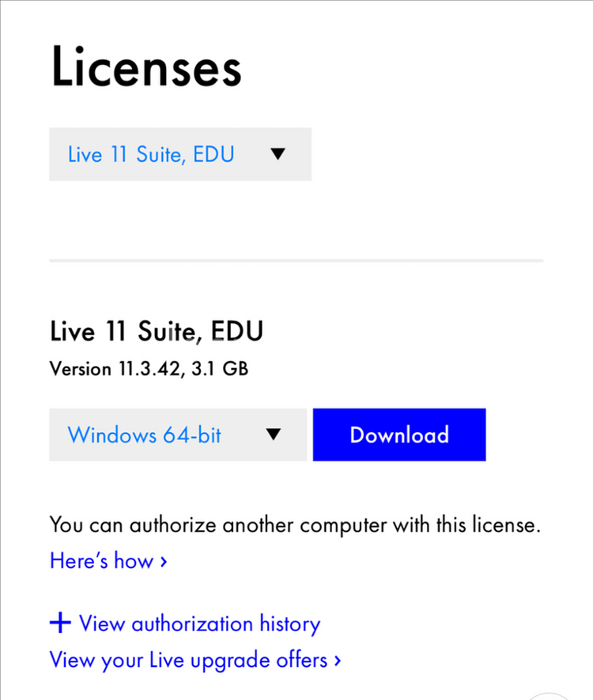Click the Licenses page heading
The image size is (593, 700).
(x=146, y=66)
